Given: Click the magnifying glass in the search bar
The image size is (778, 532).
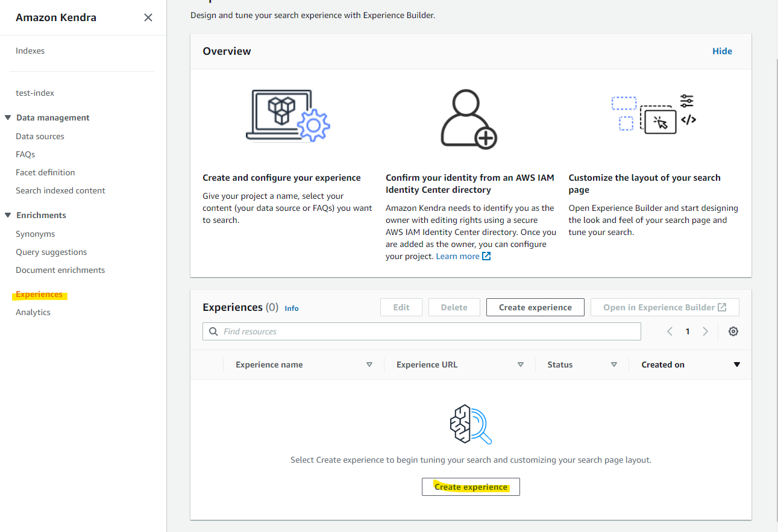Looking at the screenshot, I should click(x=213, y=331).
